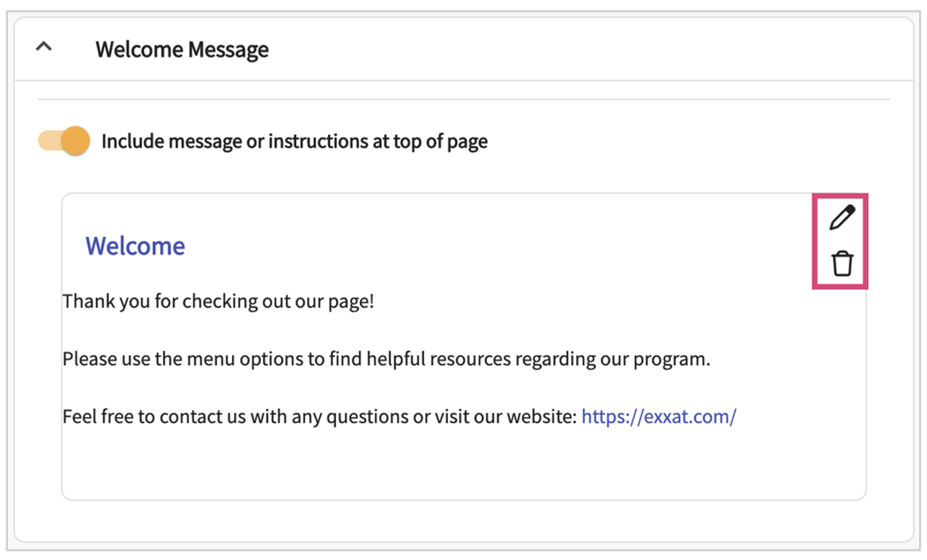Delete the welcome message with trash icon

coord(842,264)
